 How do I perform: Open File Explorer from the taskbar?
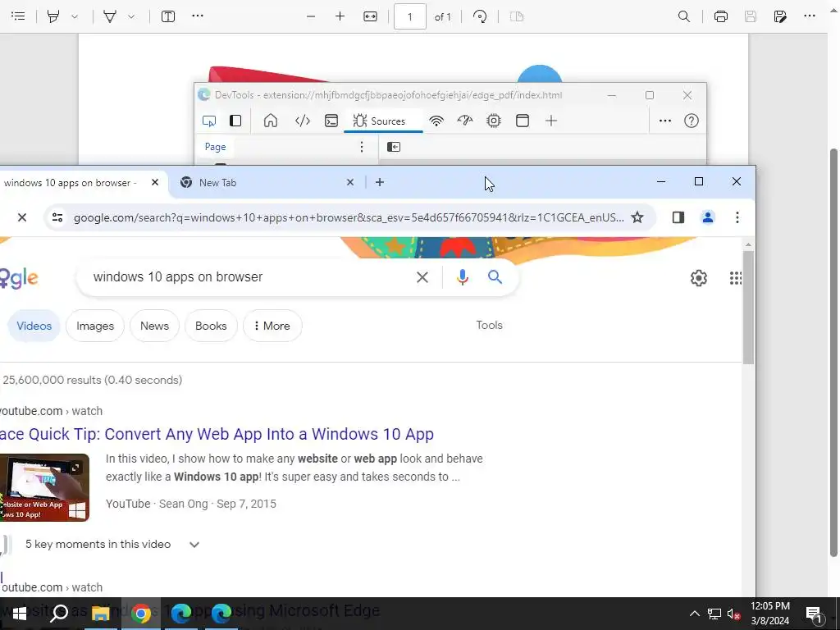100,614
